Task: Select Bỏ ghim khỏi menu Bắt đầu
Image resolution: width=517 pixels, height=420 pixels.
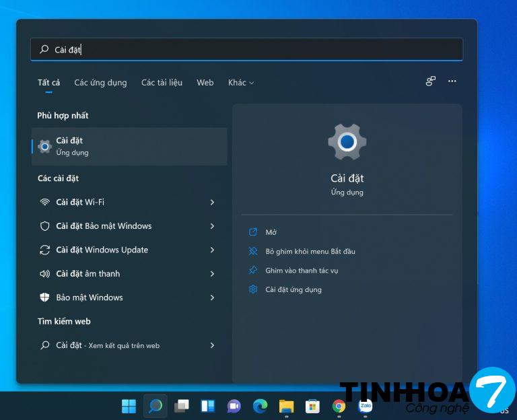Action: (x=310, y=251)
